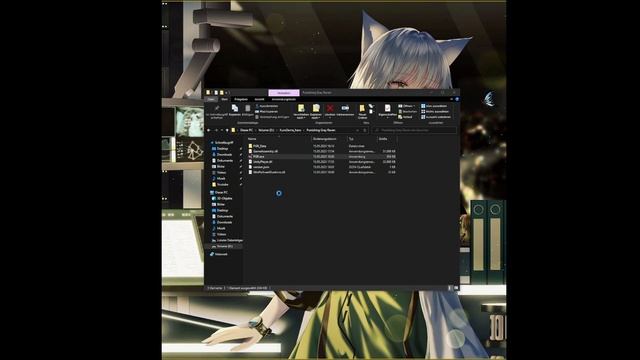Open the Kopieren nach dropdown
The image size is (640, 360).
pyautogui.click(x=316, y=111)
